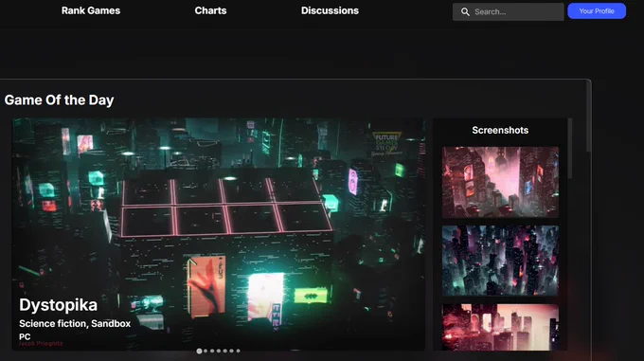
Task: Open the third red skyline screenshot
Action: coord(500,327)
